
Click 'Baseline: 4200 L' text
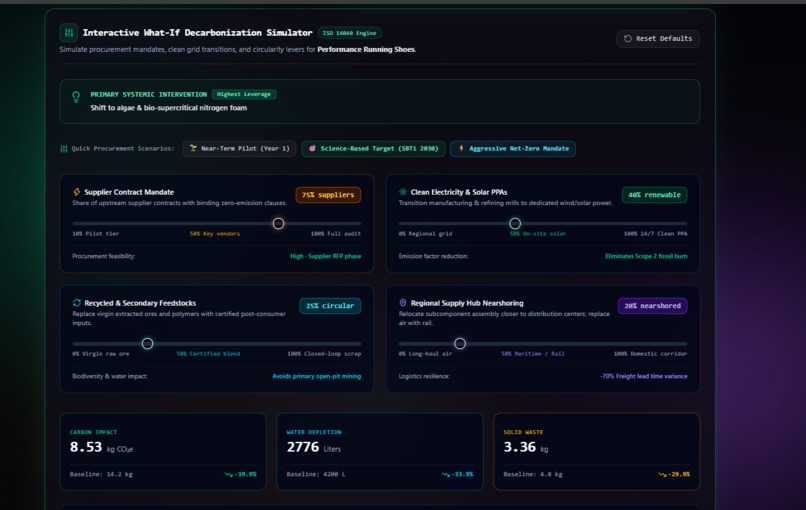coord(316,475)
